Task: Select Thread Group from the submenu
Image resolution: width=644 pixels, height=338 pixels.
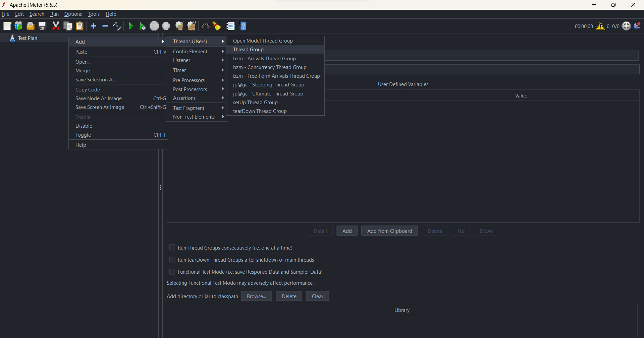Action: click(248, 50)
